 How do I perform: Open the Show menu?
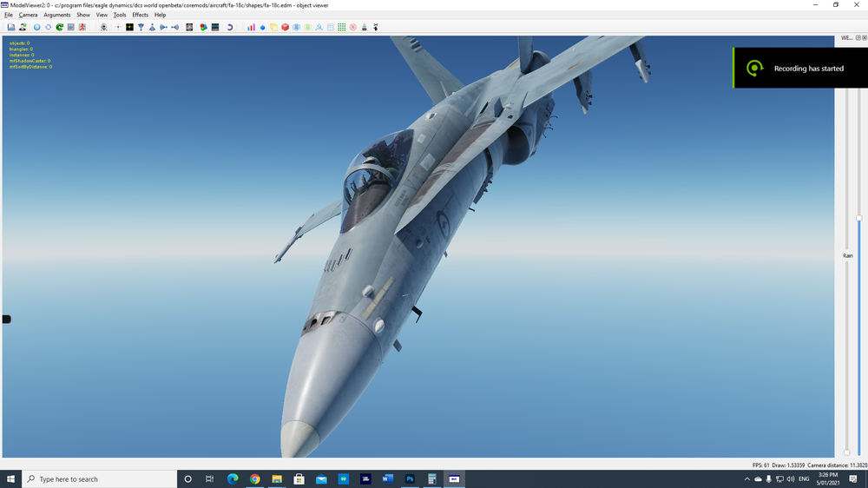click(83, 15)
